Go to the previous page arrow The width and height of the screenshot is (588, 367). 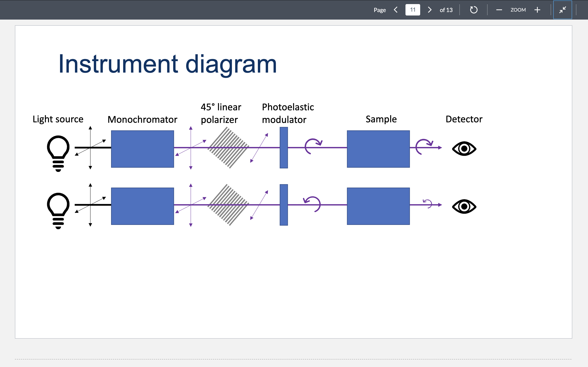pos(395,10)
